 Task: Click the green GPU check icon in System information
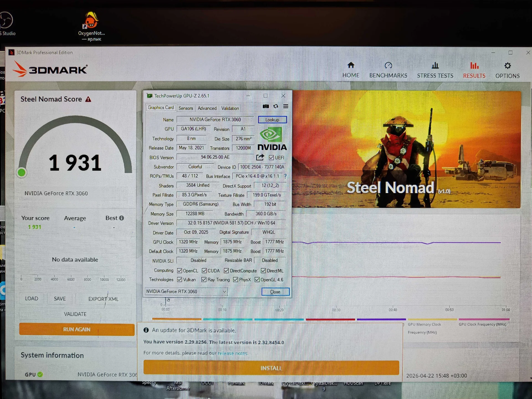(40, 374)
